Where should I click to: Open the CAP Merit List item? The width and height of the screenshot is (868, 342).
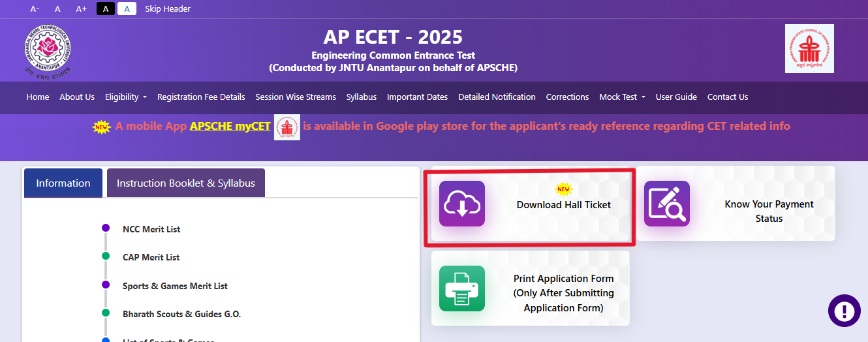click(x=151, y=257)
